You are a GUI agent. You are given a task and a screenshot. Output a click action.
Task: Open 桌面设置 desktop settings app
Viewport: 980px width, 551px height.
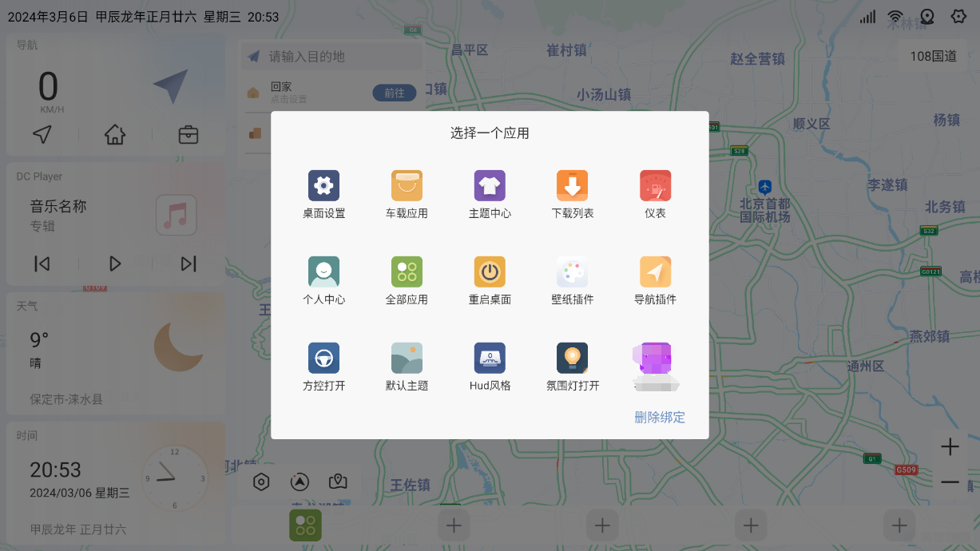[323, 186]
